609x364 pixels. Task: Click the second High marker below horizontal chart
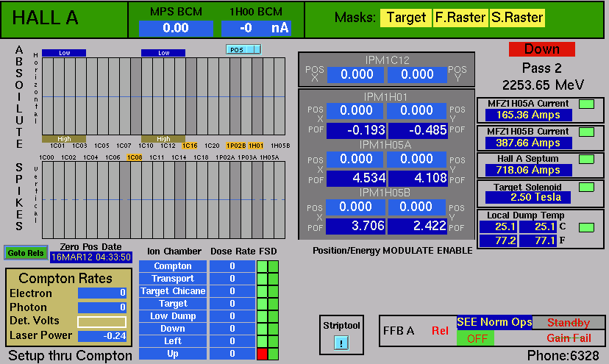163,139
